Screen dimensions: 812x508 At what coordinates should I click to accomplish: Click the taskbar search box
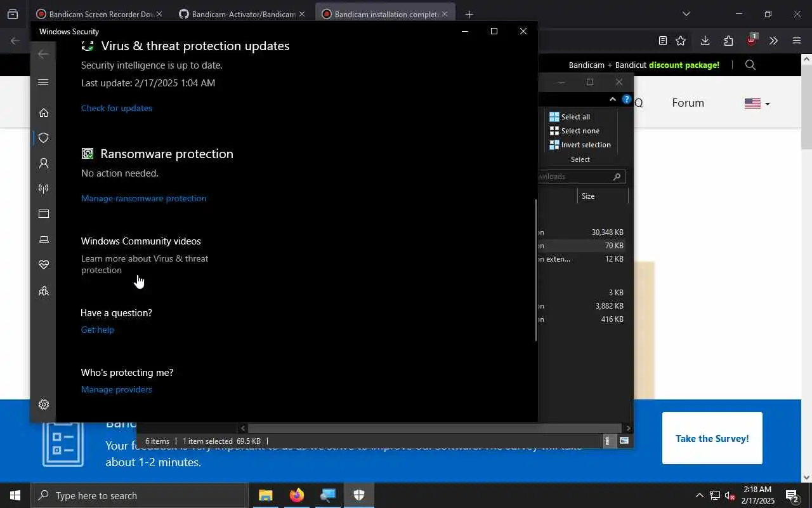click(x=140, y=495)
